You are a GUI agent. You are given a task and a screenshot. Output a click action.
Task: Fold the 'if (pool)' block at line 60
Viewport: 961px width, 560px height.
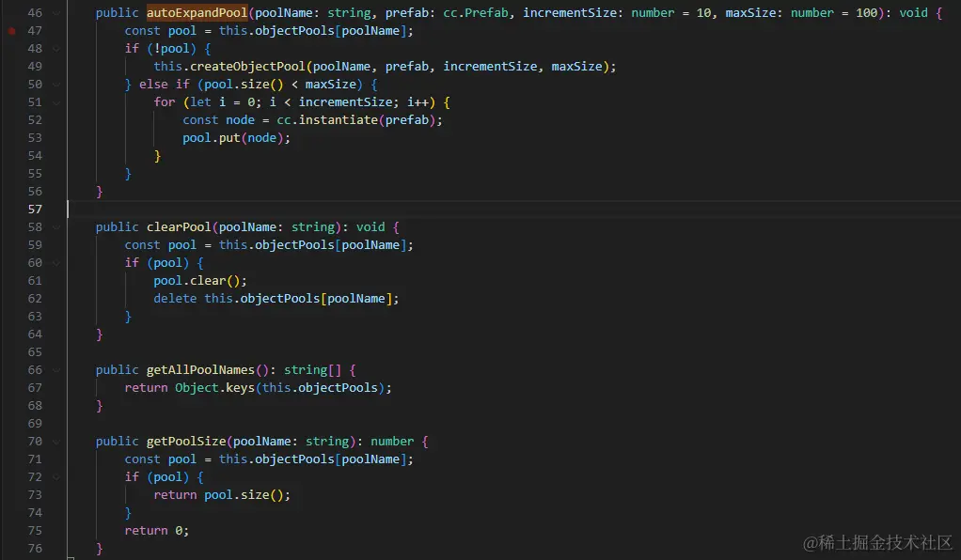pyautogui.click(x=56, y=263)
